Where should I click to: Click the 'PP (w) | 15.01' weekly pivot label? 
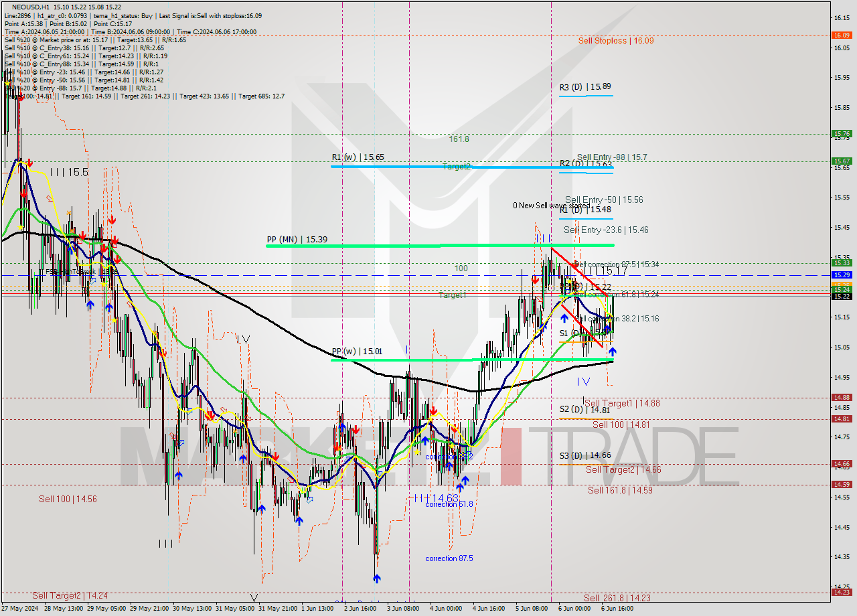click(357, 352)
